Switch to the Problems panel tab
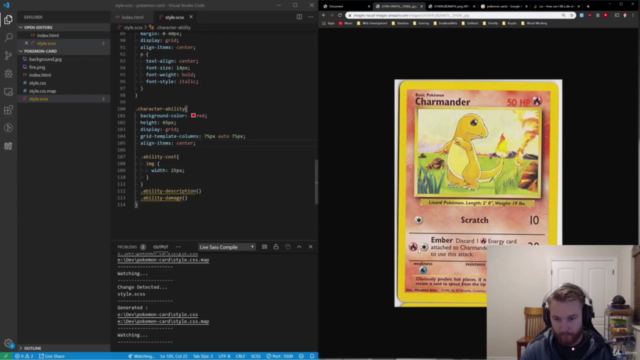The width and height of the screenshot is (640, 360). pos(131,247)
